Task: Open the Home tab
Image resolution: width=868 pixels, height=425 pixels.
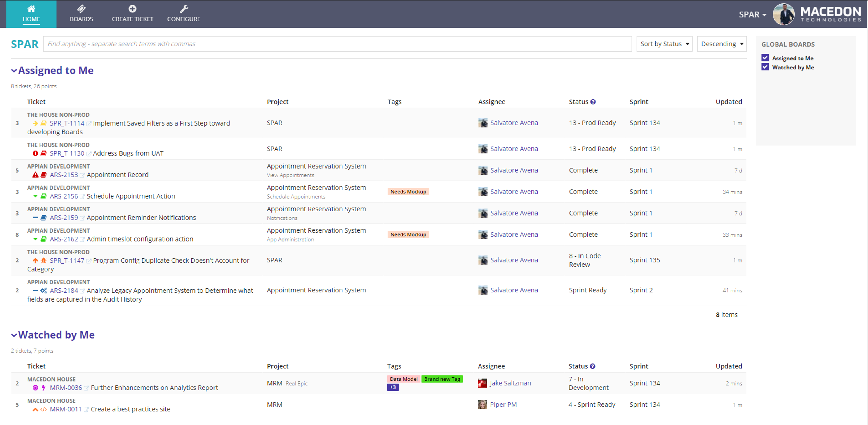Action: pyautogui.click(x=31, y=14)
